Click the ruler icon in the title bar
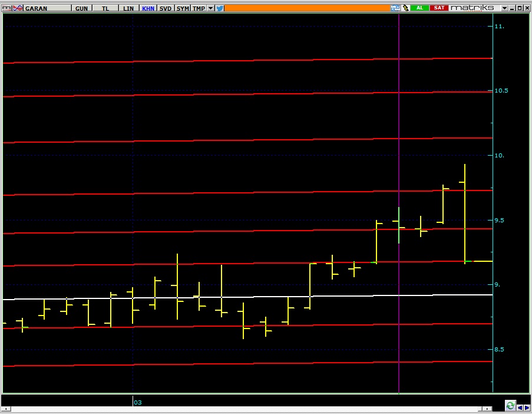This screenshot has width=532, height=414. pyautogui.click(x=6, y=8)
